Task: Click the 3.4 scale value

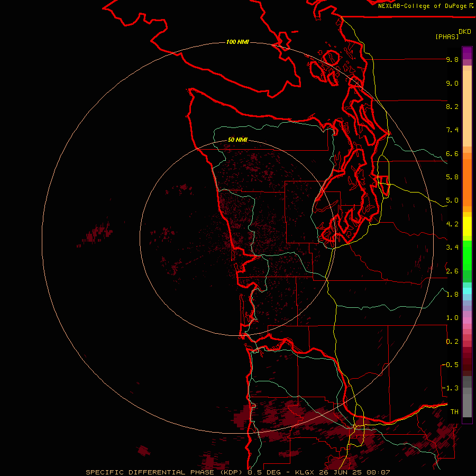Action: [x=452, y=248]
